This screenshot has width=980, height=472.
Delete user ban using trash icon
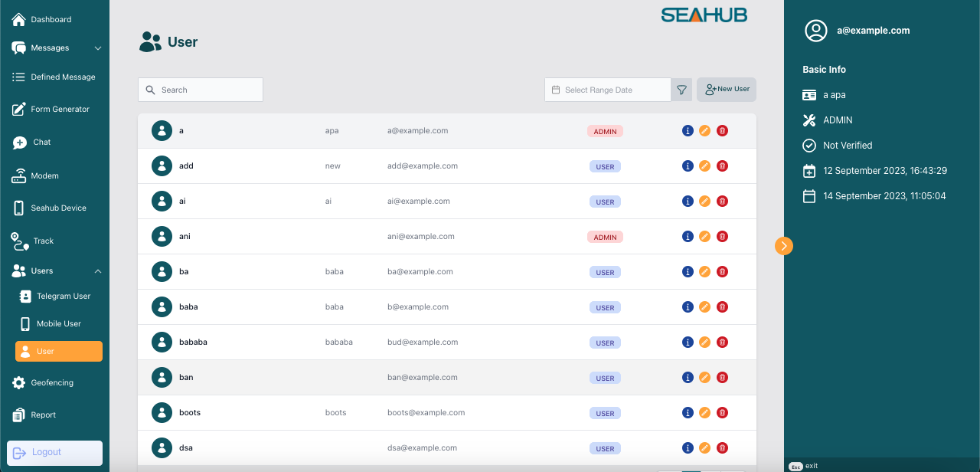pyautogui.click(x=722, y=378)
